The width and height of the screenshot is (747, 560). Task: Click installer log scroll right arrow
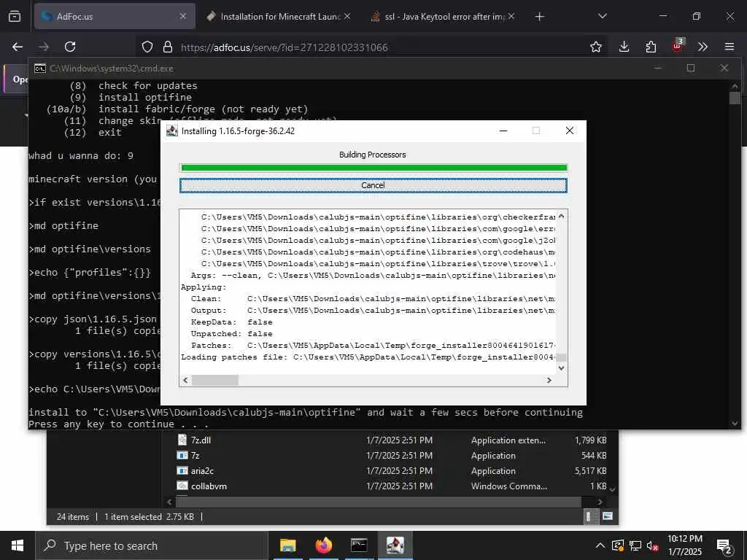(x=549, y=380)
